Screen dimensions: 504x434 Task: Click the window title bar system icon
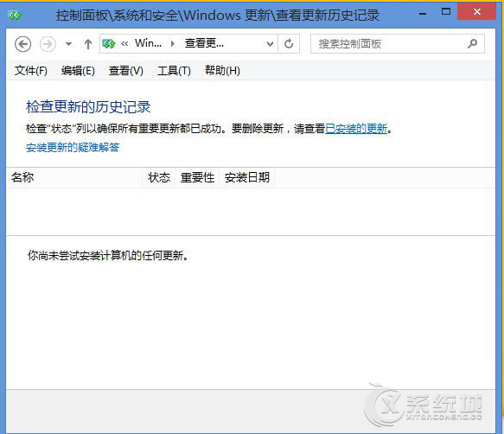(x=14, y=15)
